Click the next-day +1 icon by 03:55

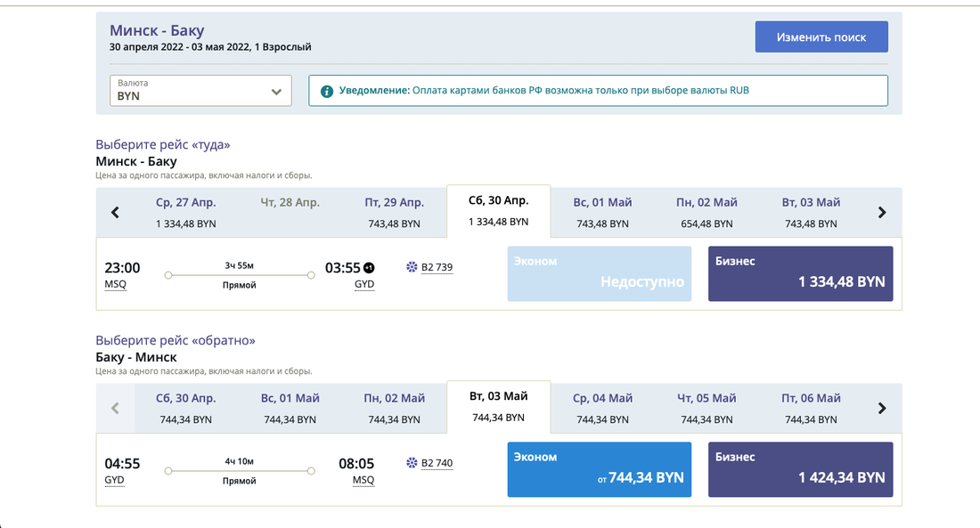click(369, 268)
